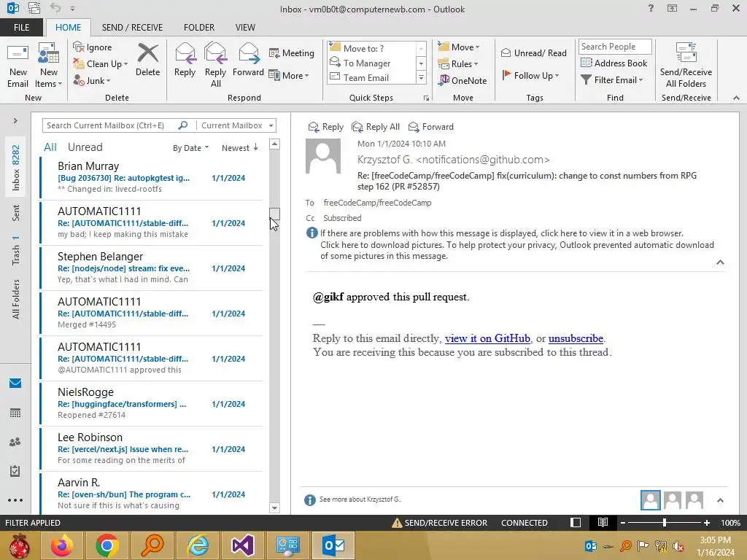Open the Aarvin R. email

coord(152,493)
